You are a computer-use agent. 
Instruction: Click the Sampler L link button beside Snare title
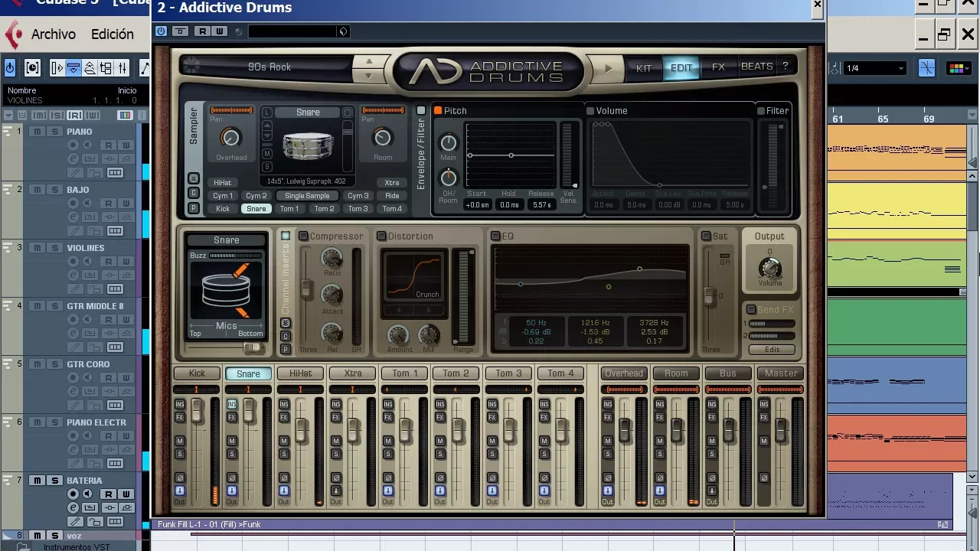pyautogui.click(x=267, y=112)
